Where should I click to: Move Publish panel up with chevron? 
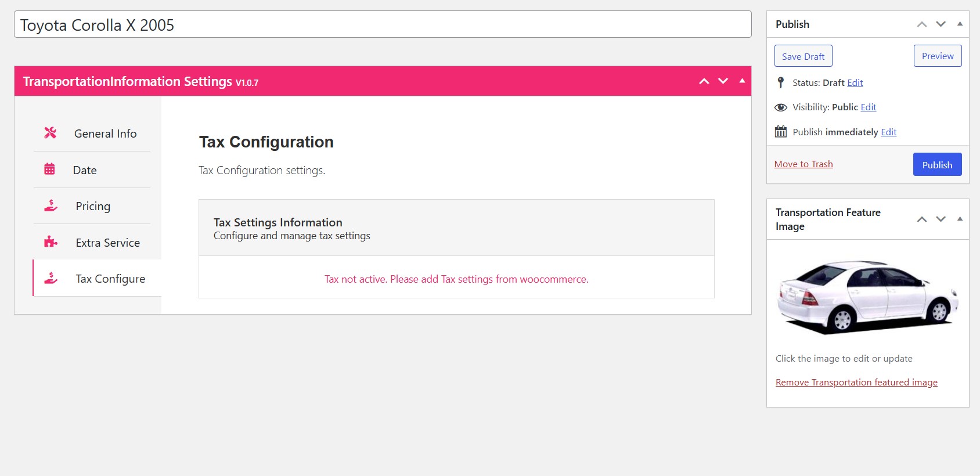pyautogui.click(x=922, y=24)
